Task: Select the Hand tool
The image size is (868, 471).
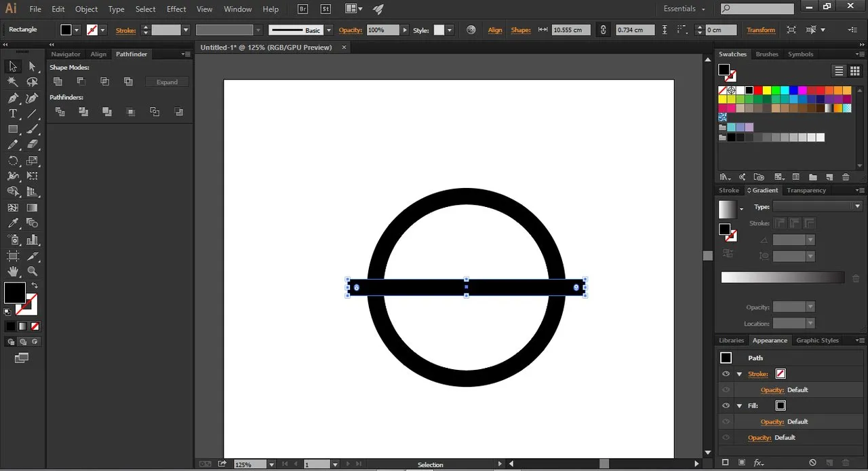Action: click(13, 271)
